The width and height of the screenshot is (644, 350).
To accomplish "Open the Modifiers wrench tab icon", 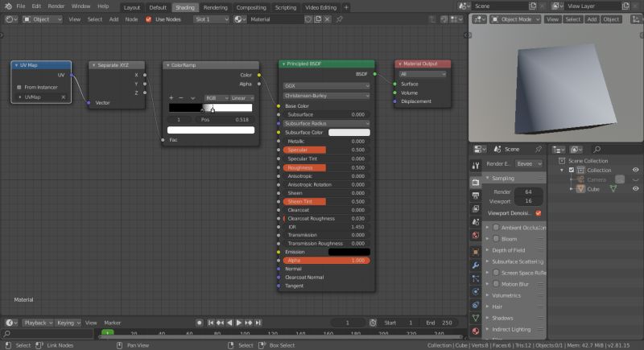I will click(476, 265).
